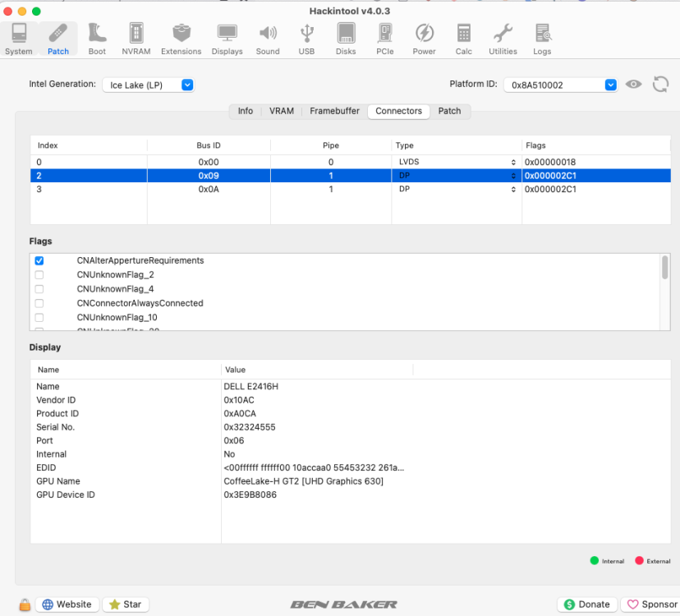Select Serial No. value 0x32324555

tap(250, 427)
